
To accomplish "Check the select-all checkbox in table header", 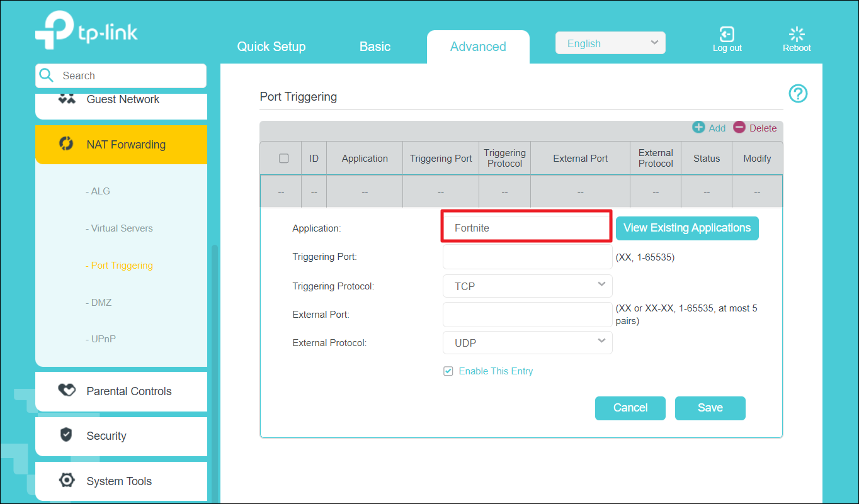I will pyautogui.click(x=283, y=159).
